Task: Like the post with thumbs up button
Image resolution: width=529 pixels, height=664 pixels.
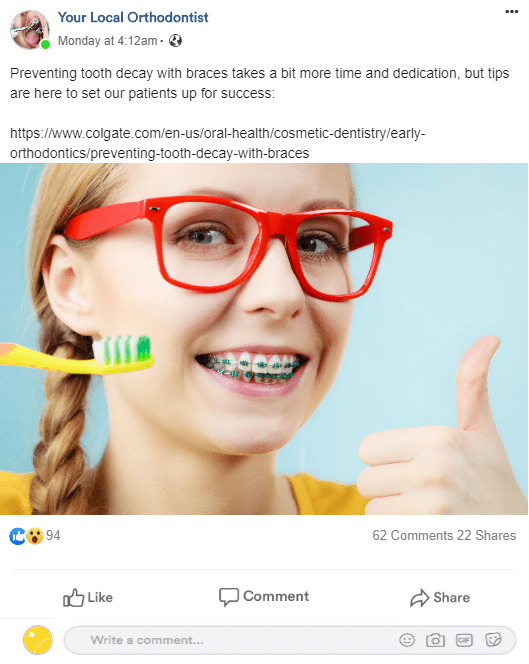Action: (x=88, y=598)
